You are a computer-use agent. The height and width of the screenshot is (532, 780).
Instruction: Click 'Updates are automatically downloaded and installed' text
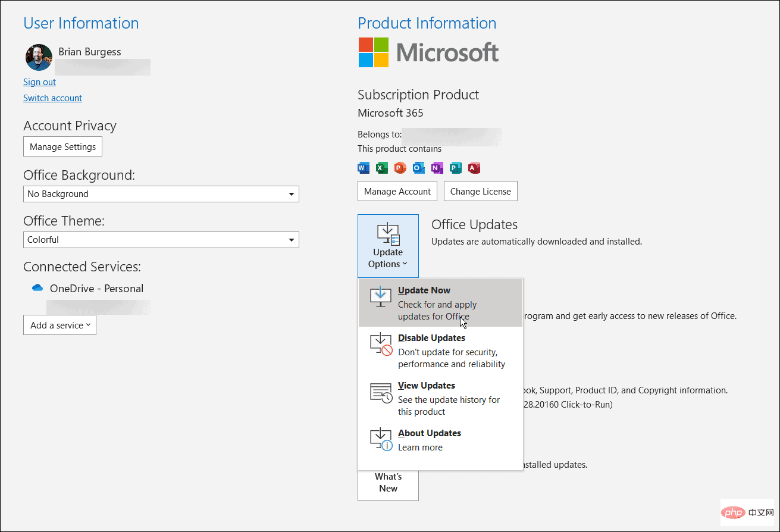click(537, 242)
